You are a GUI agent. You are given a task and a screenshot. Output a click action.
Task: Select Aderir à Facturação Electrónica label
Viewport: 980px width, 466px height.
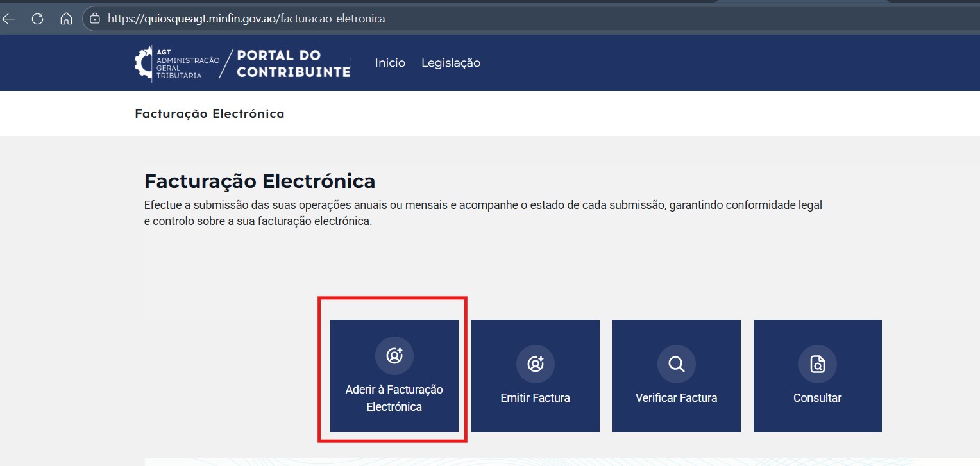pyautogui.click(x=394, y=398)
